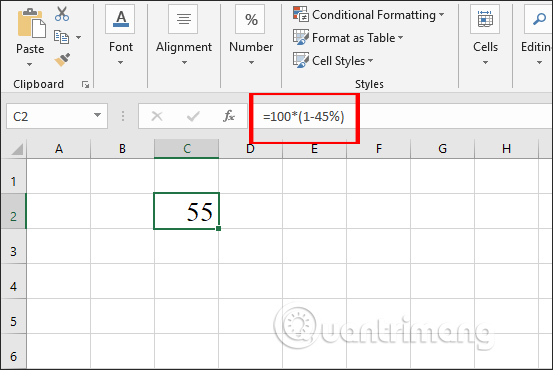Select column C header
This screenshot has width=553, height=370.
(187, 149)
